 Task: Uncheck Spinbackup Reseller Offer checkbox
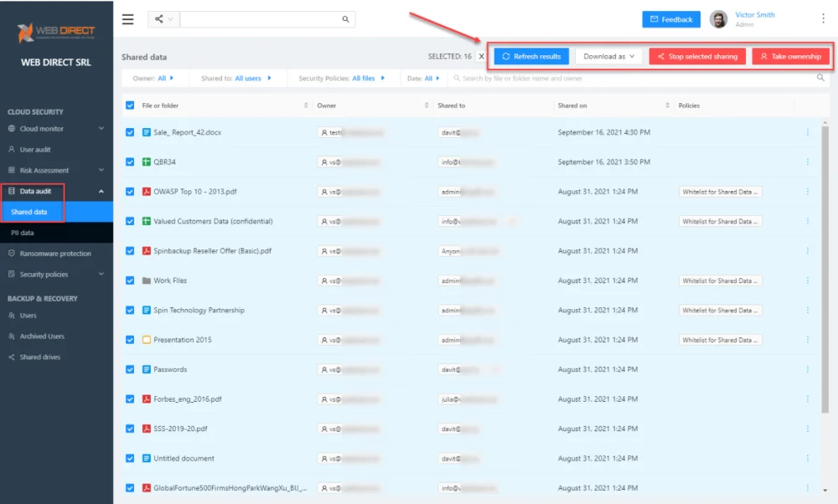(x=130, y=251)
